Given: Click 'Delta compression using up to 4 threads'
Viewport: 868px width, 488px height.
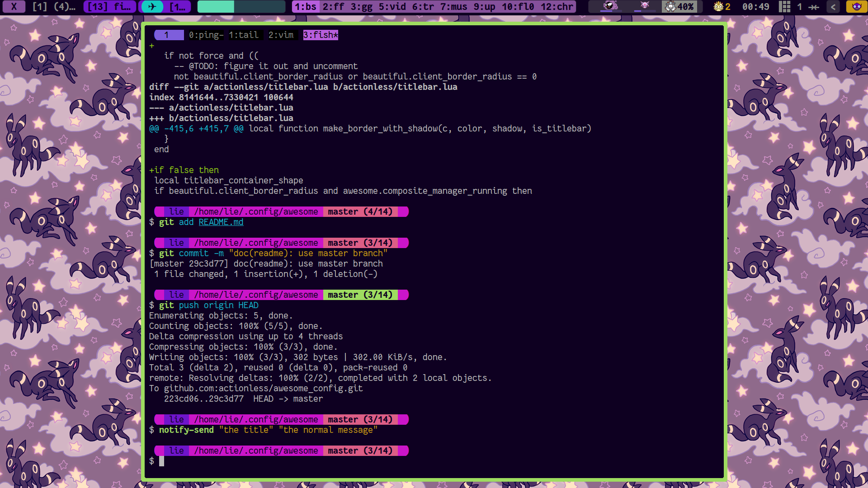Looking at the screenshot, I should click(x=246, y=336).
